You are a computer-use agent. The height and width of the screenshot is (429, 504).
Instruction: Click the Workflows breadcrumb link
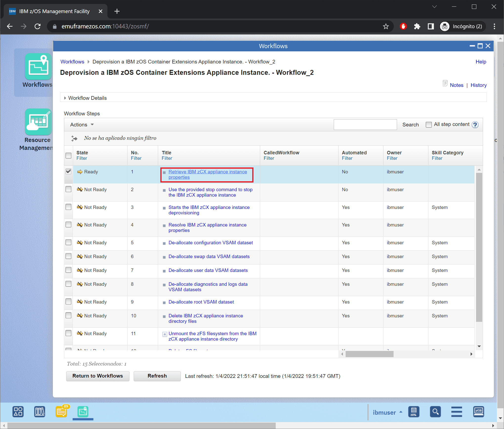(x=72, y=62)
